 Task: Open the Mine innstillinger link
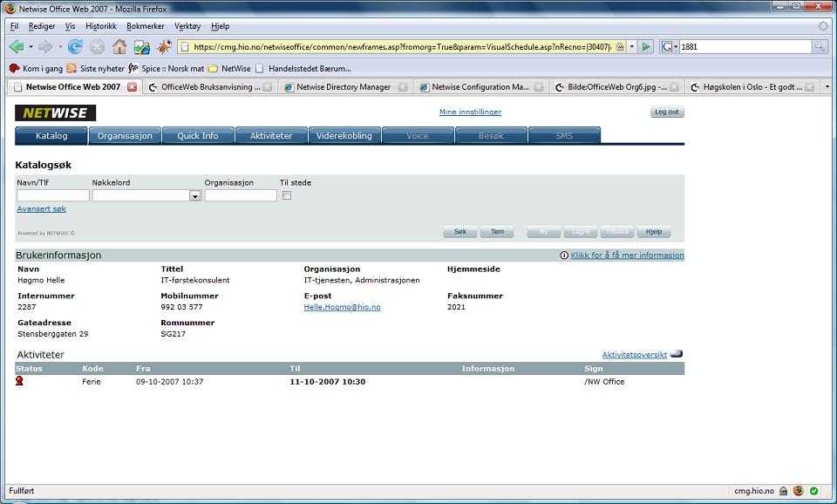(x=470, y=112)
